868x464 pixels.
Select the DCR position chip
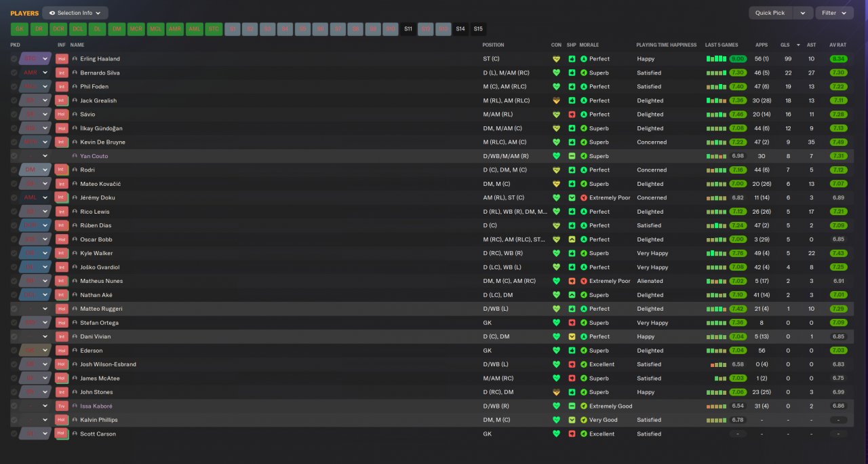[58, 29]
